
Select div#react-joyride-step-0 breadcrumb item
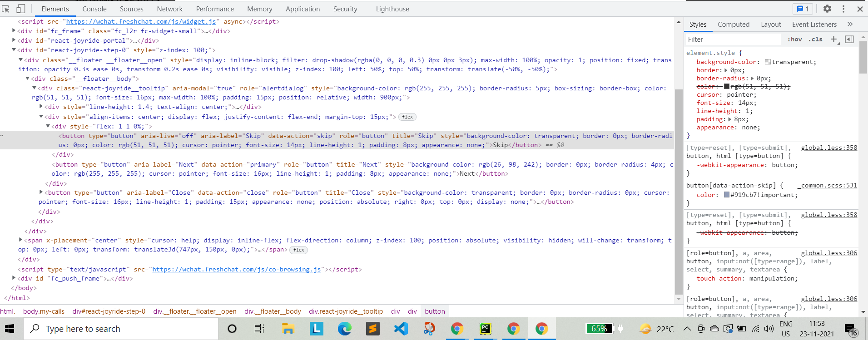point(109,311)
